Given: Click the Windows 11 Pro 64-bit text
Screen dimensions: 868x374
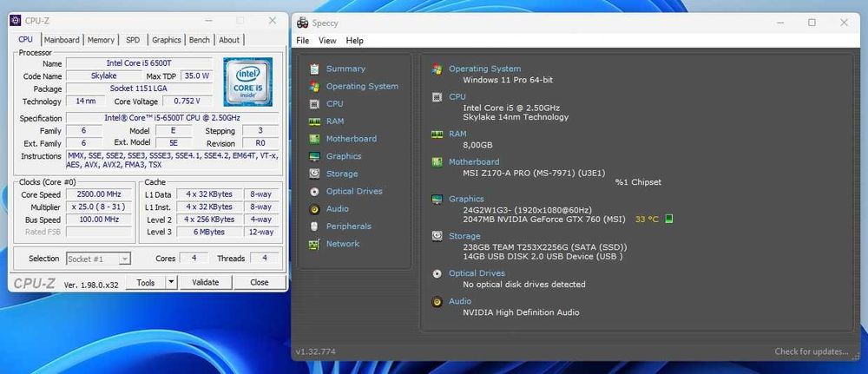Looking at the screenshot, I should 508,80.
